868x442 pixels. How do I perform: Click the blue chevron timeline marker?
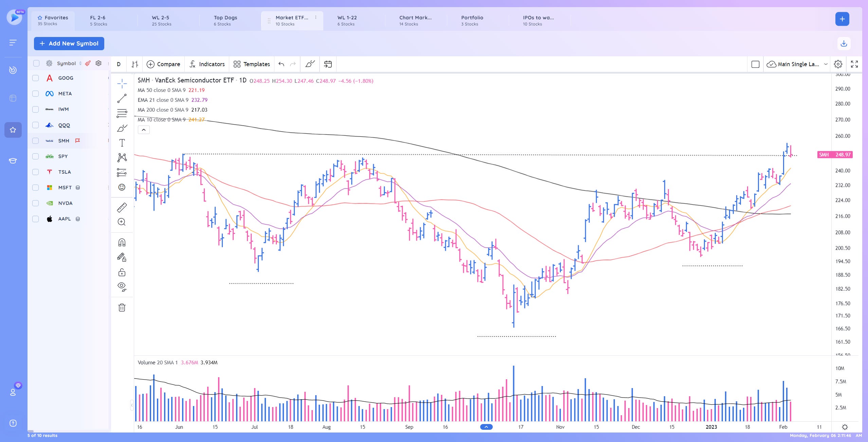click(486, 427)
